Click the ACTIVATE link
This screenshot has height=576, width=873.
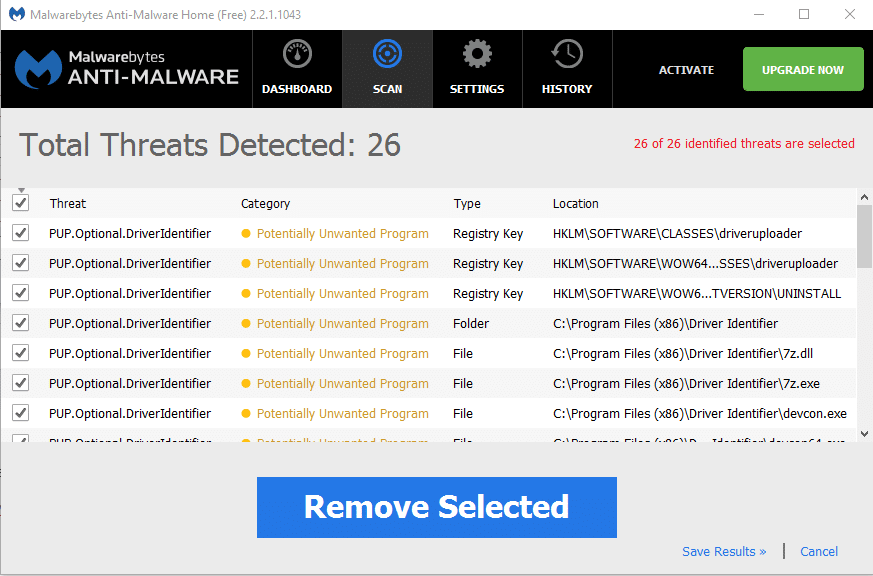686,70
